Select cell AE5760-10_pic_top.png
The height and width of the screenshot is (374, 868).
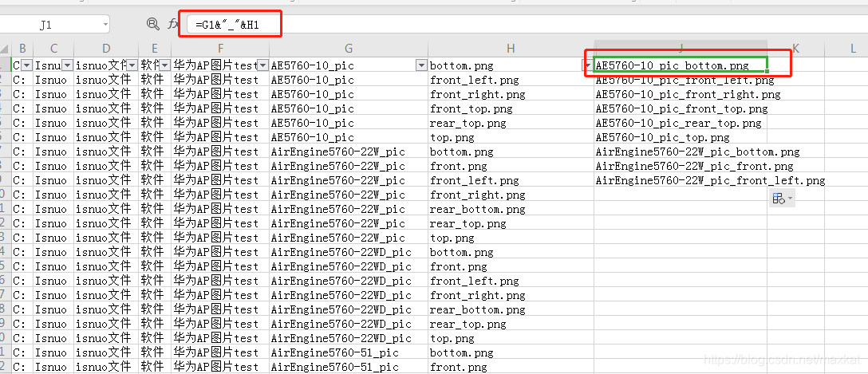point(681,137)
